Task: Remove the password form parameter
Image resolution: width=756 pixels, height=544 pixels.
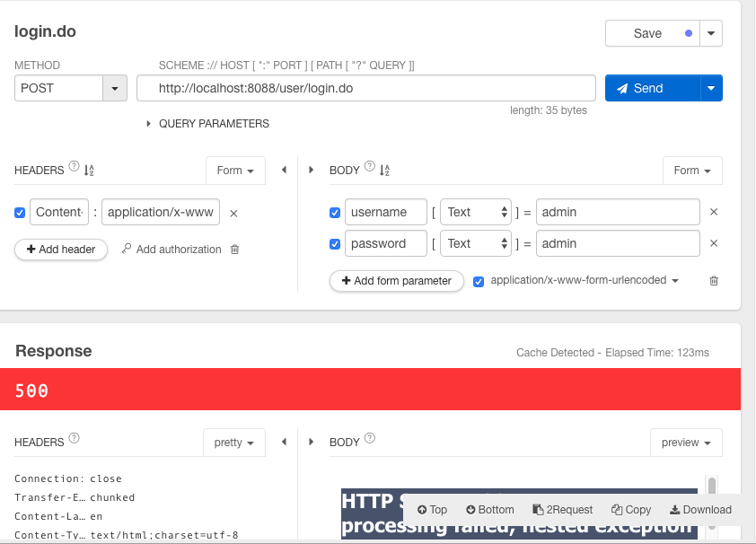Action: [x=714, y=243]
